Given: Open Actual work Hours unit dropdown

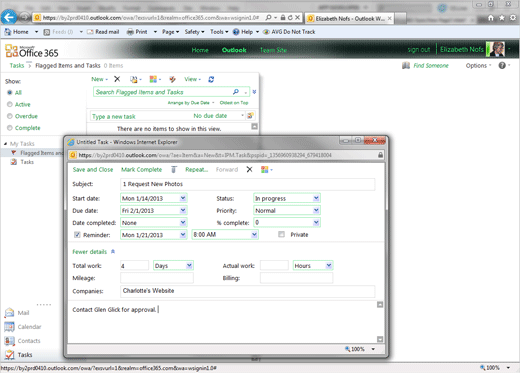Looking at the screenshot, I should (329, 265).
